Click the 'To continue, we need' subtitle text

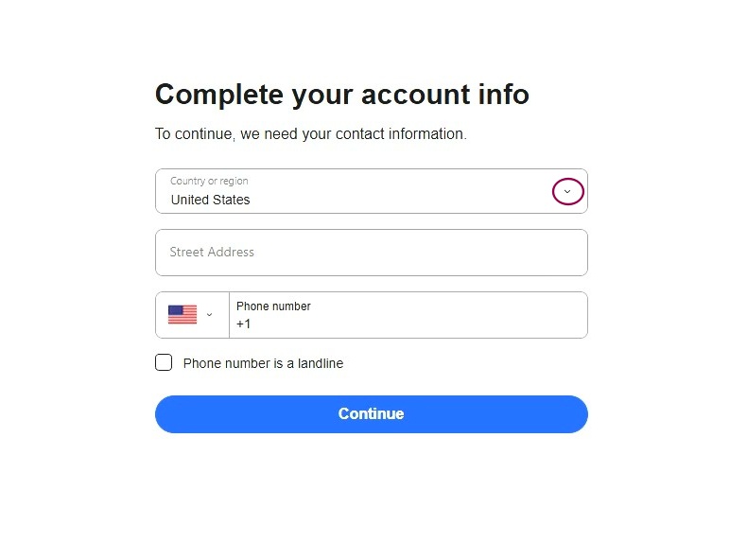tap(310, 134)
